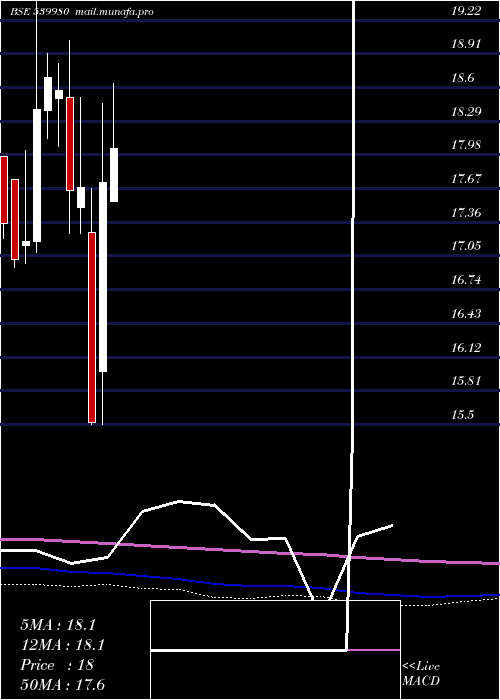The width and height of the screenshot is (500, 700).
Task: Click the last white candle near 17.98
Action: pos(114,175)
